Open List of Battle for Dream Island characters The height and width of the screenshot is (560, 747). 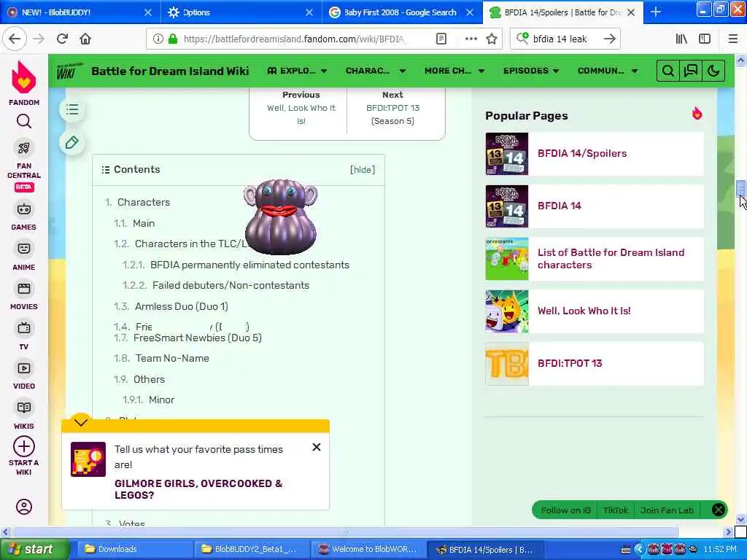(611, 259)
